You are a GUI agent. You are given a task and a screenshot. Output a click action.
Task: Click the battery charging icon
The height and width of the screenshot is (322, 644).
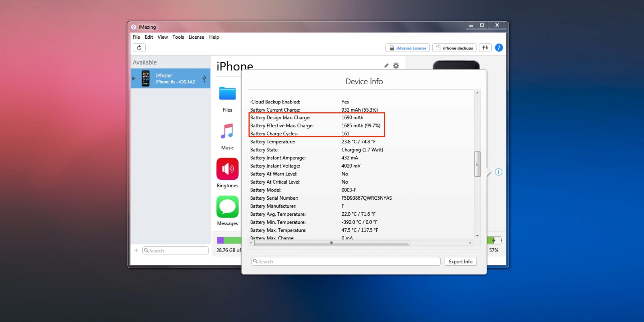tap(494, 241)
